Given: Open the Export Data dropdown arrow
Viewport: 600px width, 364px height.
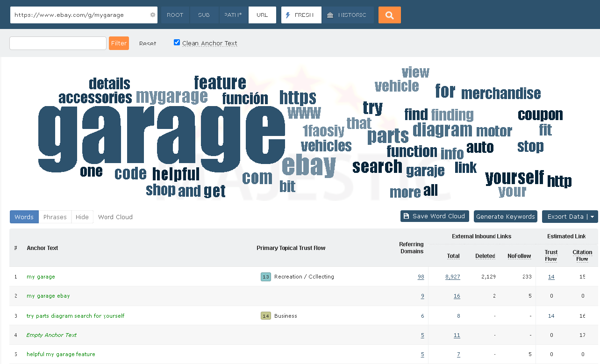Looking at the screenshot, I should click(593, 216).
